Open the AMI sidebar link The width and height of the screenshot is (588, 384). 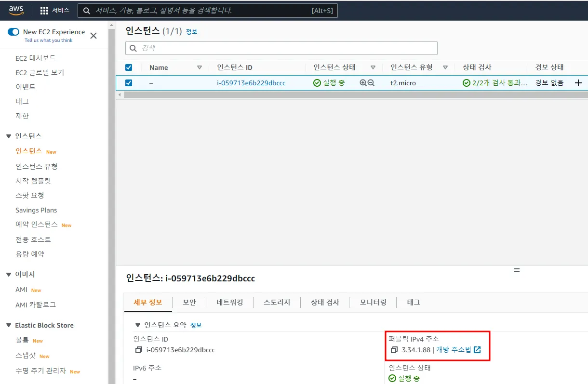(22, 290)
